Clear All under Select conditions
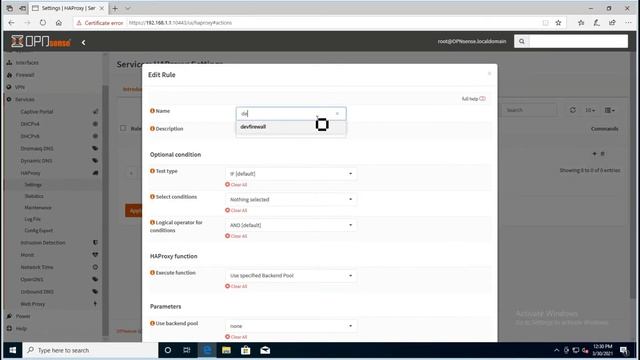 tap(236, 211)
